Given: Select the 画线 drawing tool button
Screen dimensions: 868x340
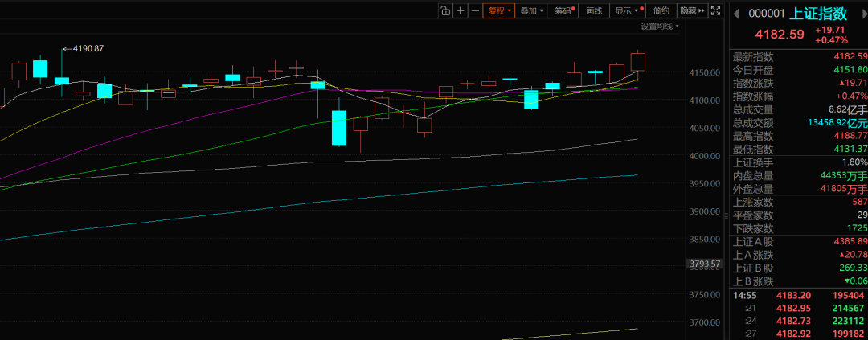Looking at the screenshot, I should point(594,10).
